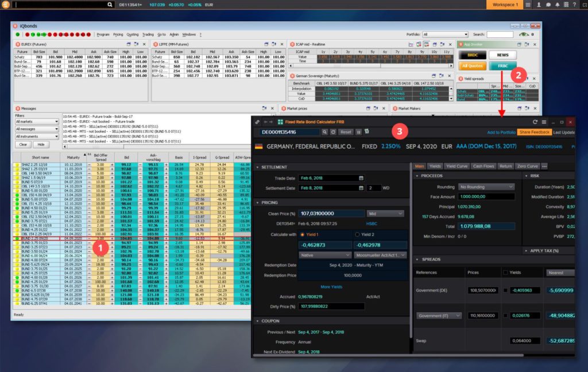
Task: Click the refresh icon next to Reset
Action: coord(334,132)
